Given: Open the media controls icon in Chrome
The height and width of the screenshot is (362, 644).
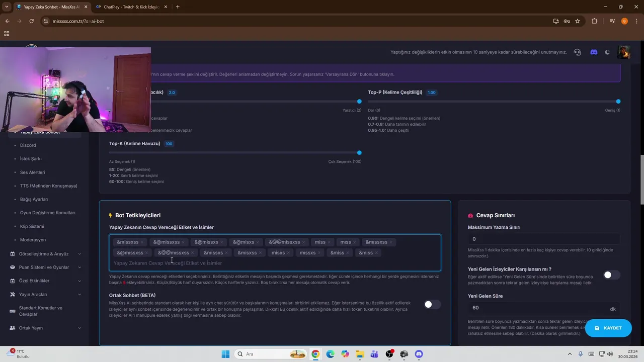Looking at the screenshot, I should coord(612,21).
